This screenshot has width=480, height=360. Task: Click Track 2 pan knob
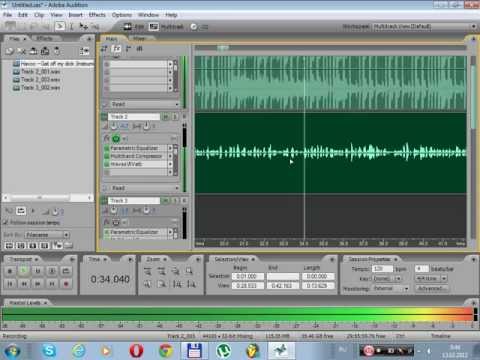pos(146,126)
